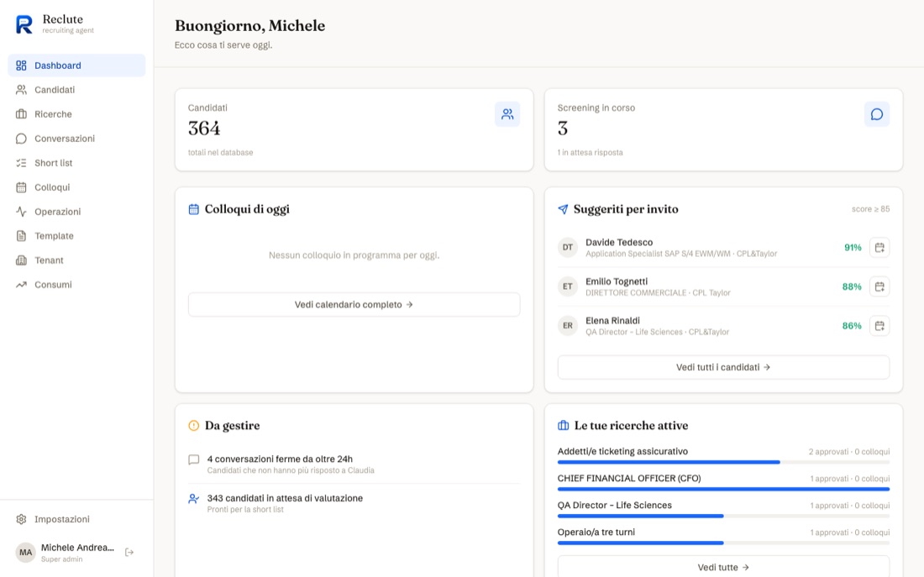Screen dimensions: 924x577
Task: Click the 91% score for Davide Tedesco
Action: coord(853,248)
